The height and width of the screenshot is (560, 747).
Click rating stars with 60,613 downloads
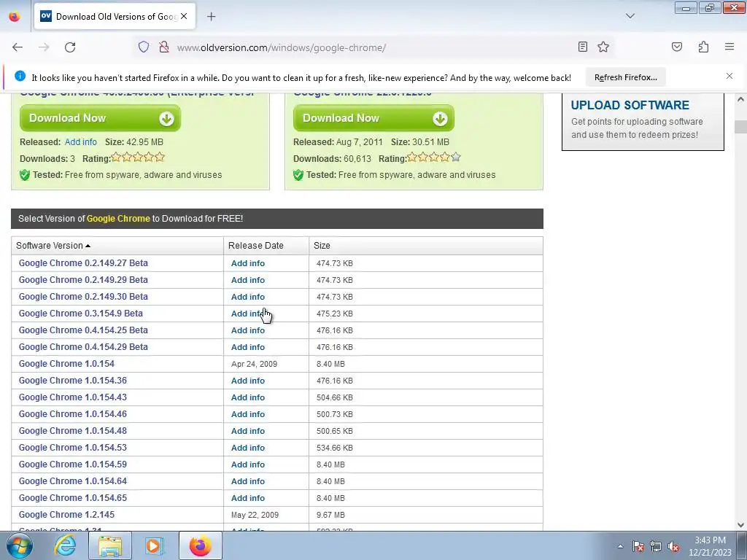[434, 157]
